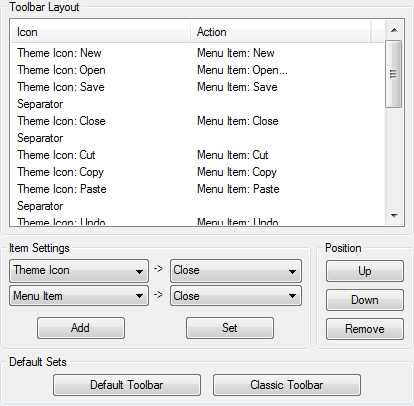This screenshot has width=414, height=406.
Task: Move item Down in position
Action: pyautogui.click(x=365, y=300)
